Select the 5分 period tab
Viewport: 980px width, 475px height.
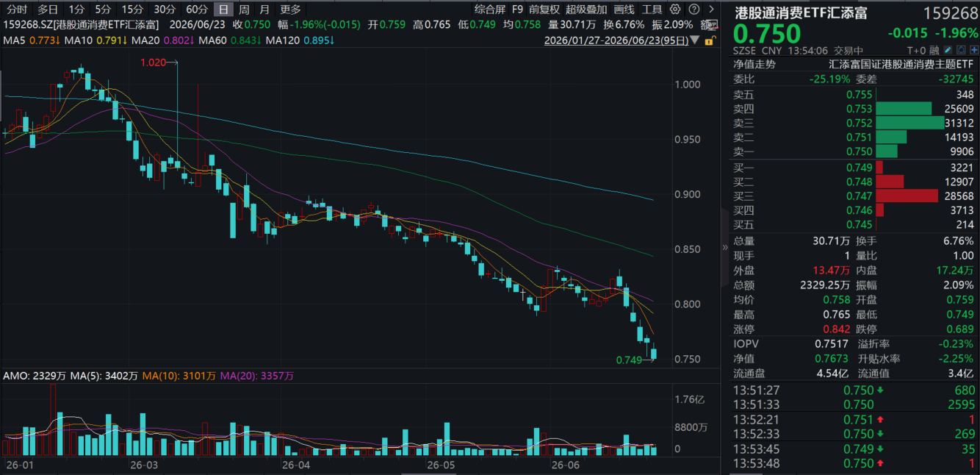click(103, 10)
